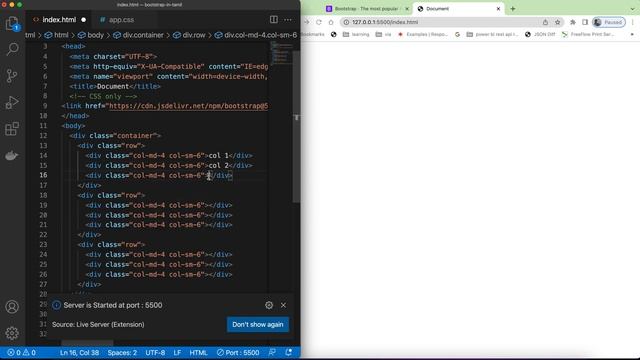Image resolution: width=640 pixels, height=360 pixels.
Task: Open the Accounts menu icon
Action: pos(12,307)
